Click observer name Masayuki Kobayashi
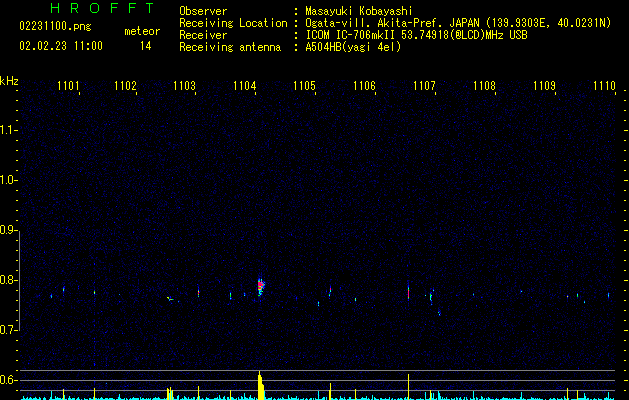The width and height of the screenshot is (629, 400). (x=359, y=11)
